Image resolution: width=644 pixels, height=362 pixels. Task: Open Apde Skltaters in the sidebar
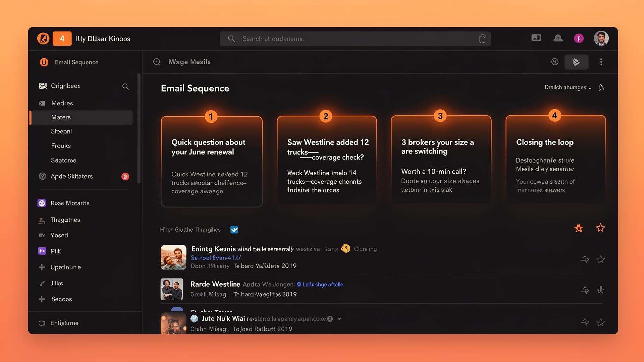71,176
